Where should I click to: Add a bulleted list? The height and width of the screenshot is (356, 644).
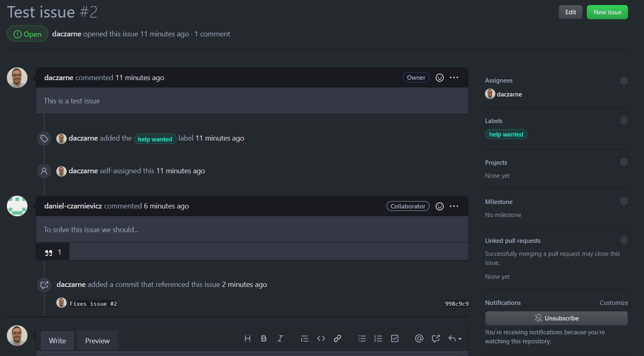pos(362,338)
